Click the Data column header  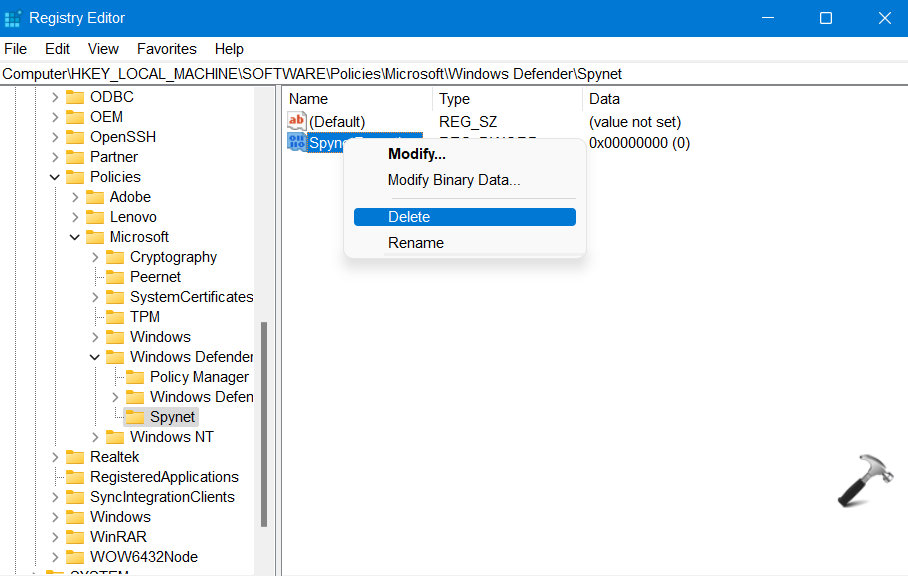[x=604, y=99]
